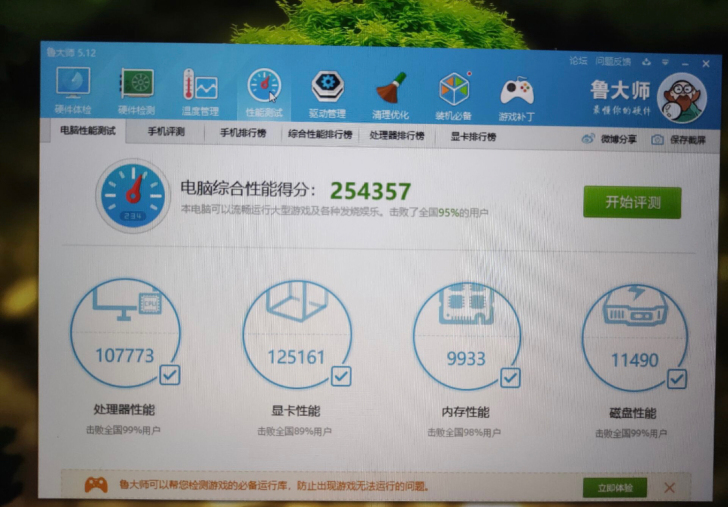The width and height of the screenshot is (728, 507).
Task: Click the orange gamepad icon in bottom banner
Action: click(x=96, y=486)
